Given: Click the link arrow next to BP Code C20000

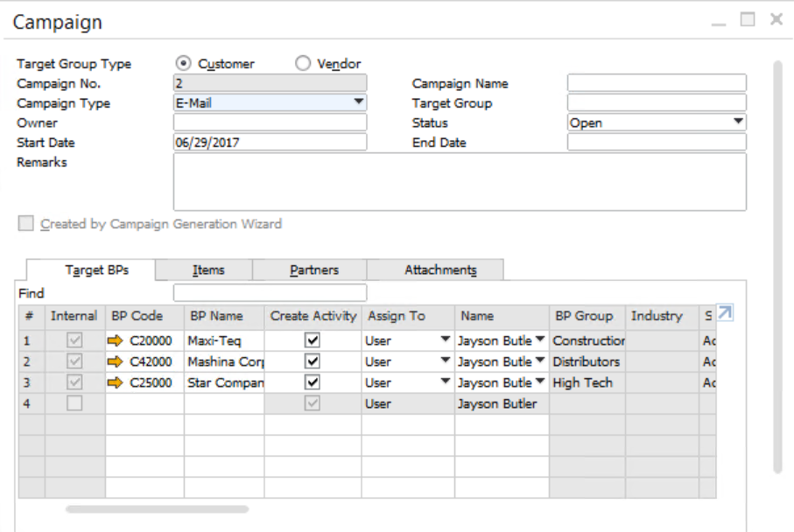Looking at the screenshot, I should [115, 340].
